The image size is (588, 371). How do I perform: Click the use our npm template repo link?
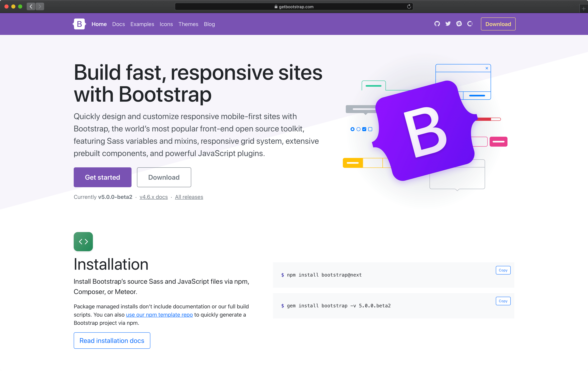159,314
